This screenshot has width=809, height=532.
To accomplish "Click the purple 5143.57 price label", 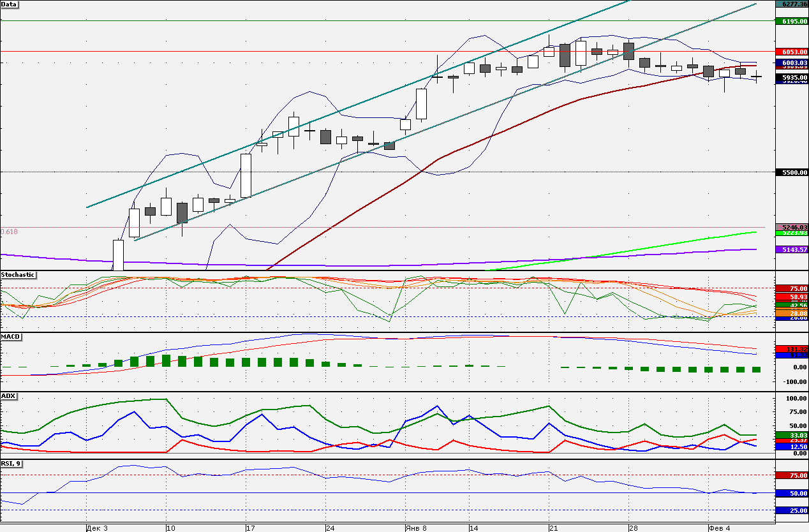I will 791,249.
